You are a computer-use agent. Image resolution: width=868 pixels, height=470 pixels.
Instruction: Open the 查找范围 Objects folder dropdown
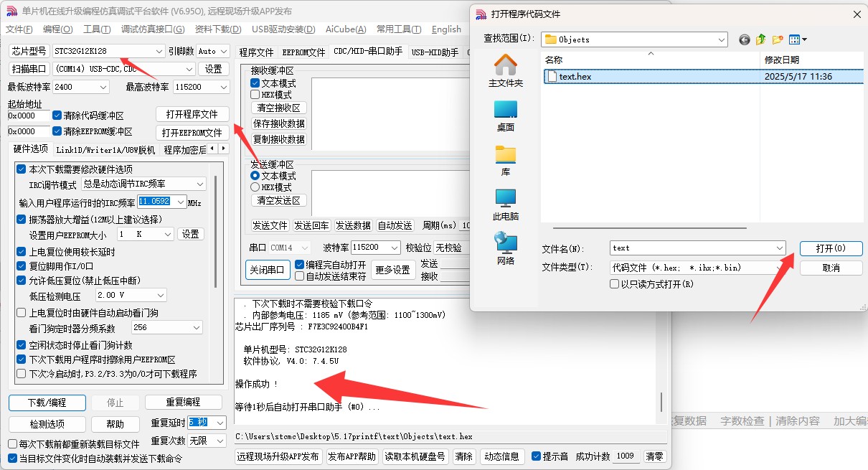coord(634,39)
